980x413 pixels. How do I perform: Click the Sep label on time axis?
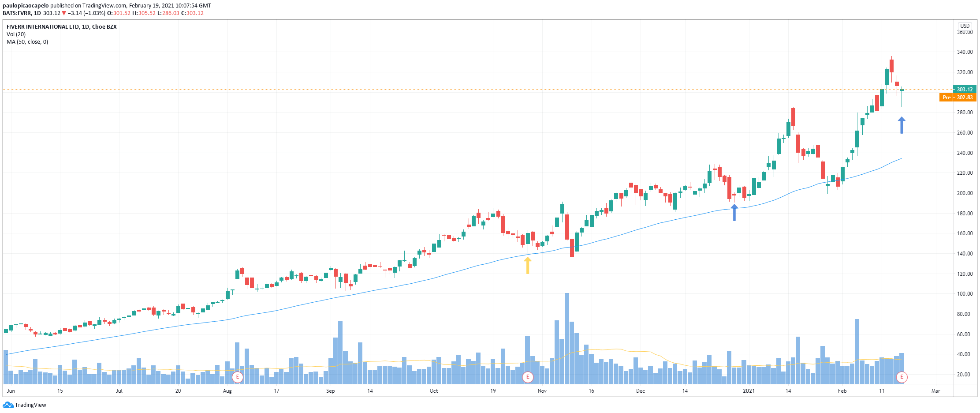(331, 391)
